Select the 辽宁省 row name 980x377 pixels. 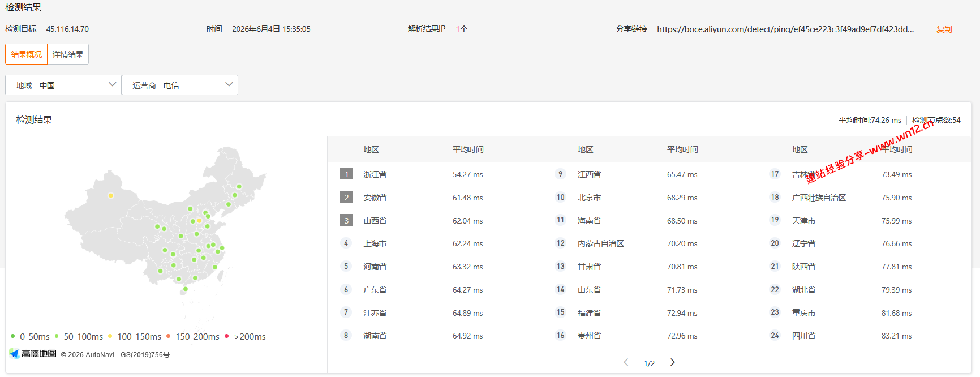coord(803,243)
